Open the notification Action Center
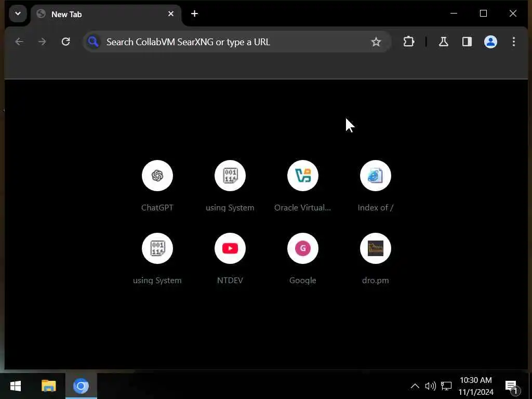The image size is (532, 399). [512, 387]
